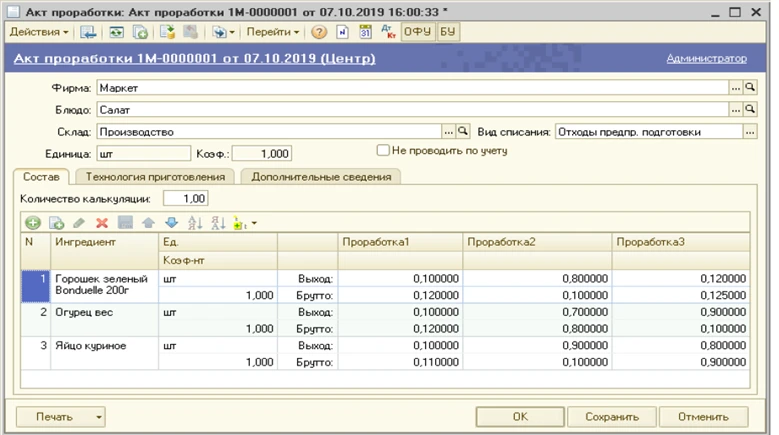Toggle the БУ accounting button
This screenshot has width=779, height=435.
point(449,32)
